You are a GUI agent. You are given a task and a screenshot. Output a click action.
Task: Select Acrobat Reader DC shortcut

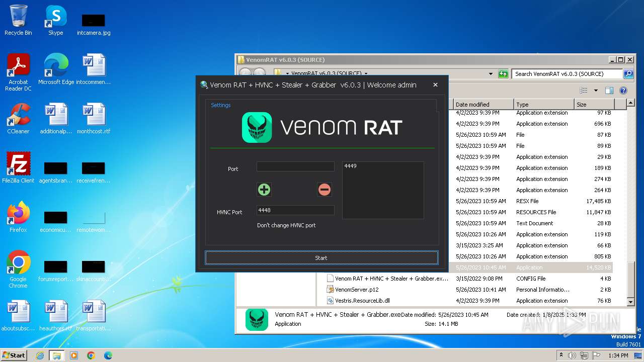[x=18, y=72]
